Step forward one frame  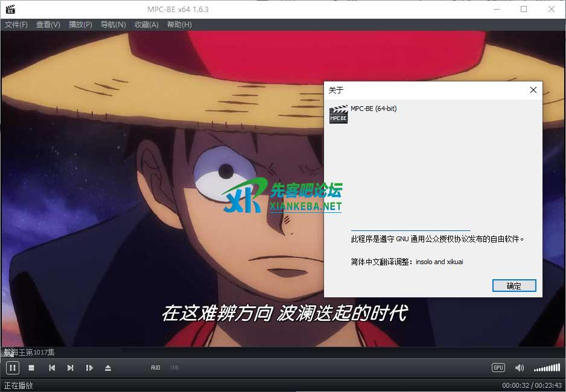89,368
